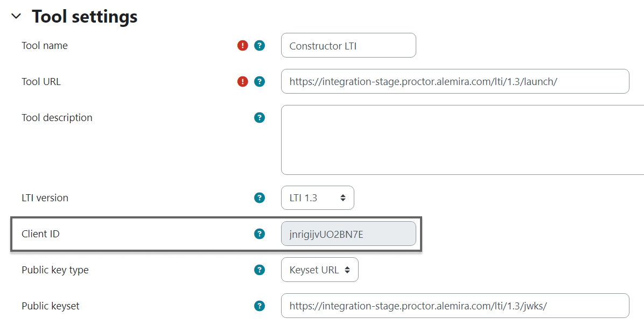Click the Tool name input field
The height and width of the screenshot is (325, 644).
pos(348,46)
